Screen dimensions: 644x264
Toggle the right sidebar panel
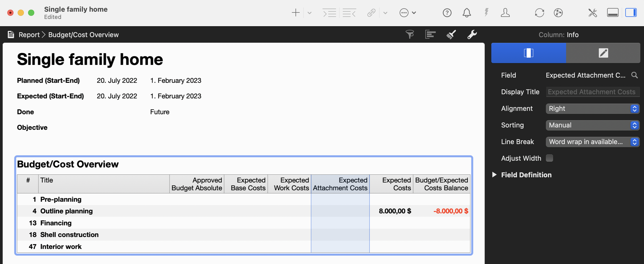(631, 13)
